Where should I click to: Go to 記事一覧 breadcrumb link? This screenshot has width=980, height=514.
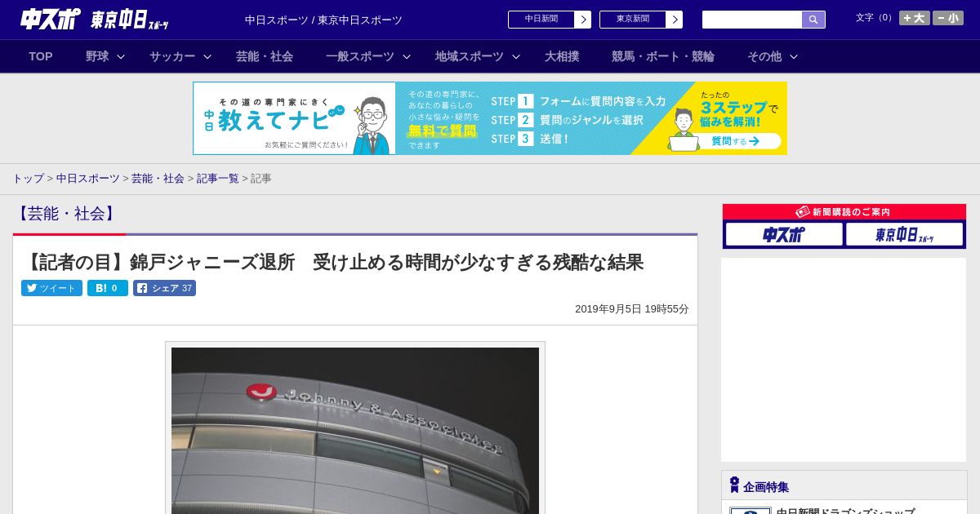coord(217,179)
